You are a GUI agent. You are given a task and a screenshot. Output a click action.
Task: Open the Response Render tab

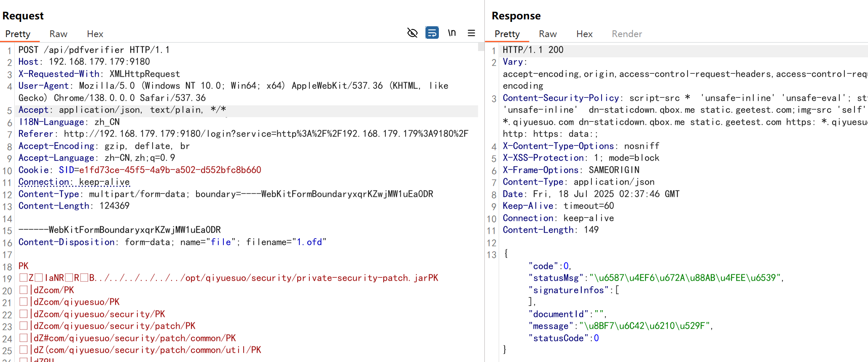[x=626, y=34]
